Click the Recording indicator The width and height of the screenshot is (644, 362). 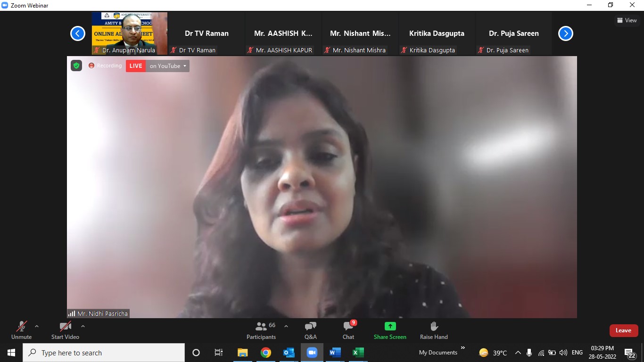pyautogui.click(x=105, y=66)
